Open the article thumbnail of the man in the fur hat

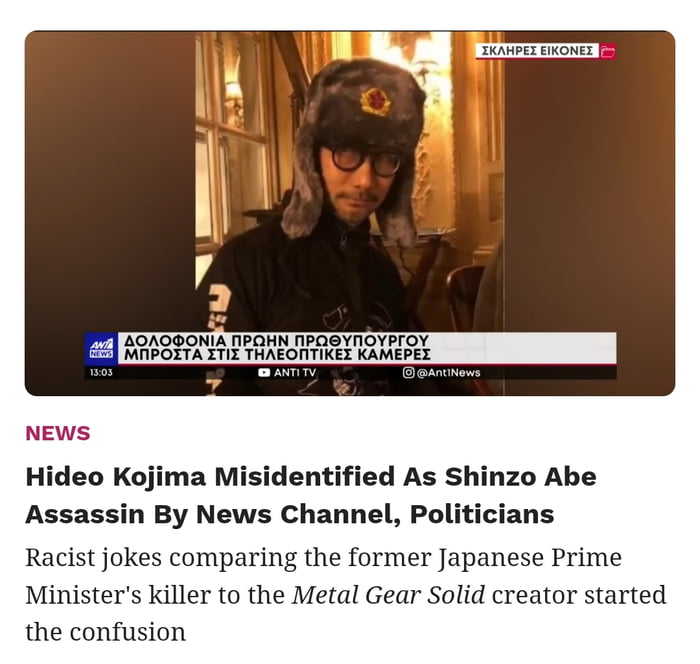(x=350, y=213)
